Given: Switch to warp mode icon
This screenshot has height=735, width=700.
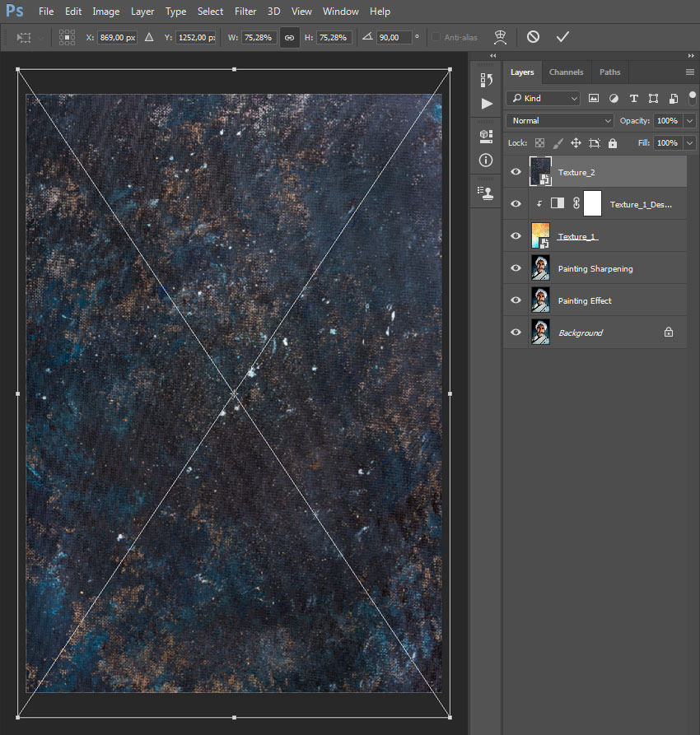Looking at the screenshot, I should (x=500, y=37).
